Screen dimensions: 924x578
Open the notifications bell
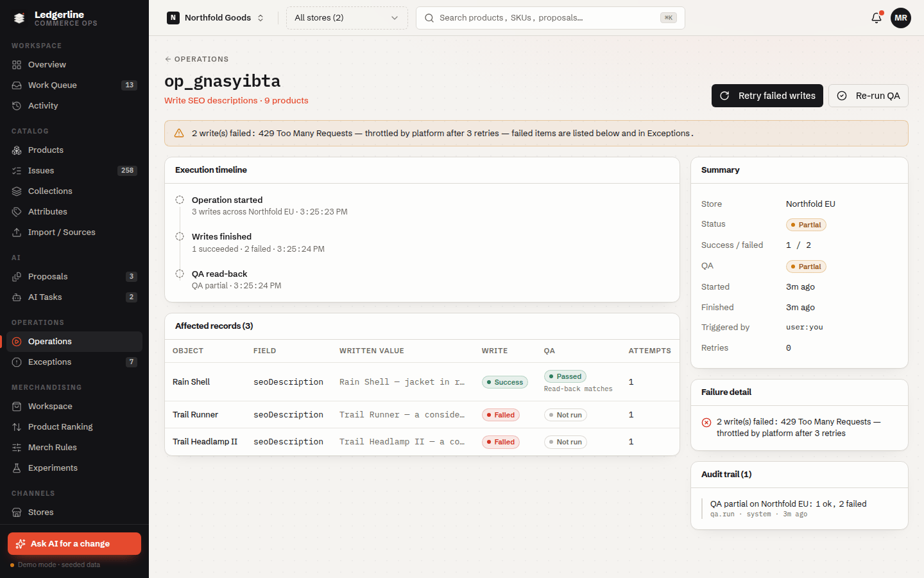877,18
